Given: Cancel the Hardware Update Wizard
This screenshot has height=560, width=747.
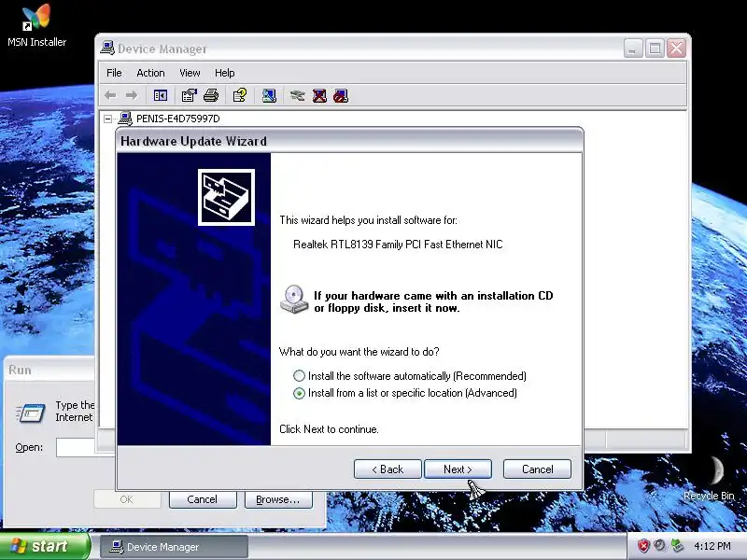Looking at the screenshot, I should coord(538,469).
